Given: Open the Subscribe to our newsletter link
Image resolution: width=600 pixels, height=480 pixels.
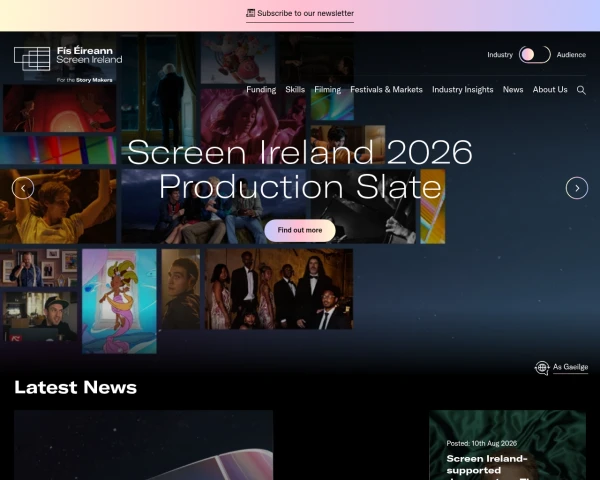Looking at the screenshot, I should point(300,13).
